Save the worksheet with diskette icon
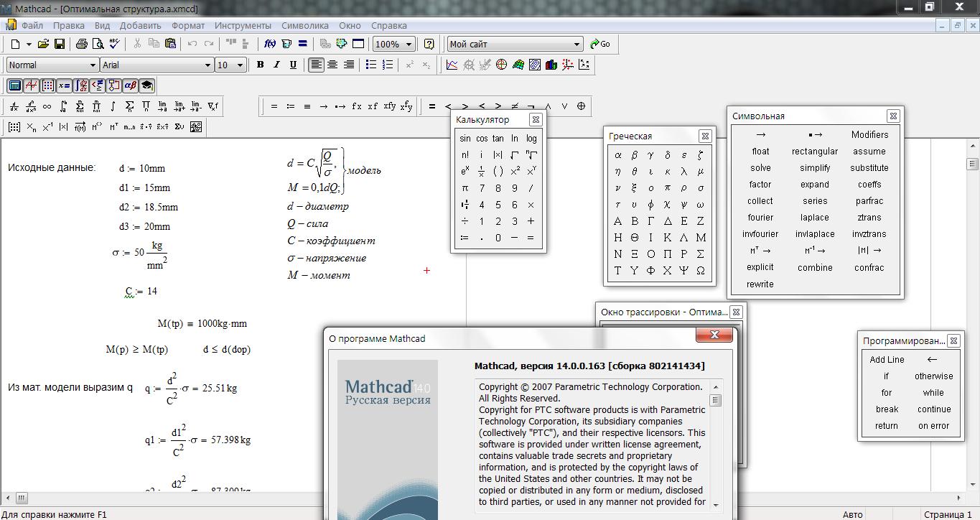The width and height of the screenshot is (980, 520). pyautogui.click(x=60, y=44)
